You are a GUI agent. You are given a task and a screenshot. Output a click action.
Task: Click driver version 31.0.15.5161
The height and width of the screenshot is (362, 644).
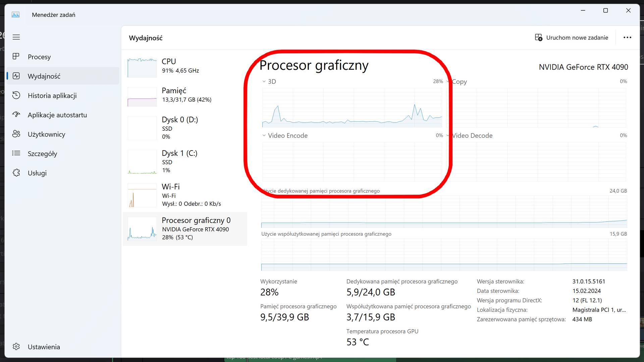tap(589, 282)
